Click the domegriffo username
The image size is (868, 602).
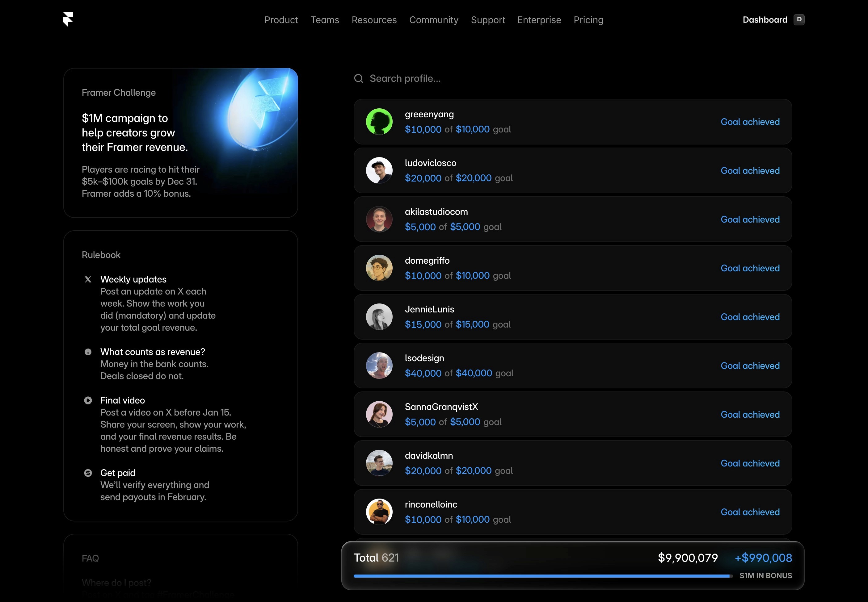(427, 261)
